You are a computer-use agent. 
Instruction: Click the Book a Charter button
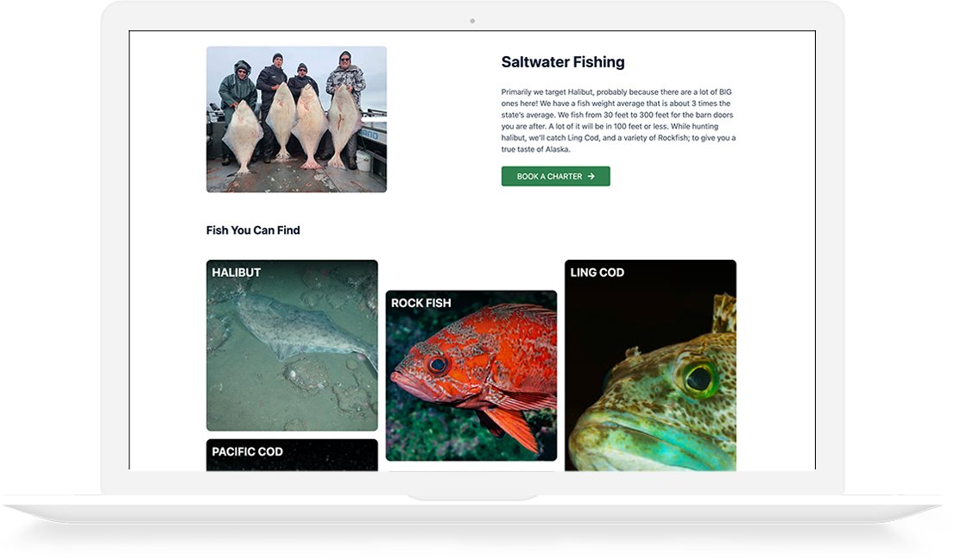(555, 176)
